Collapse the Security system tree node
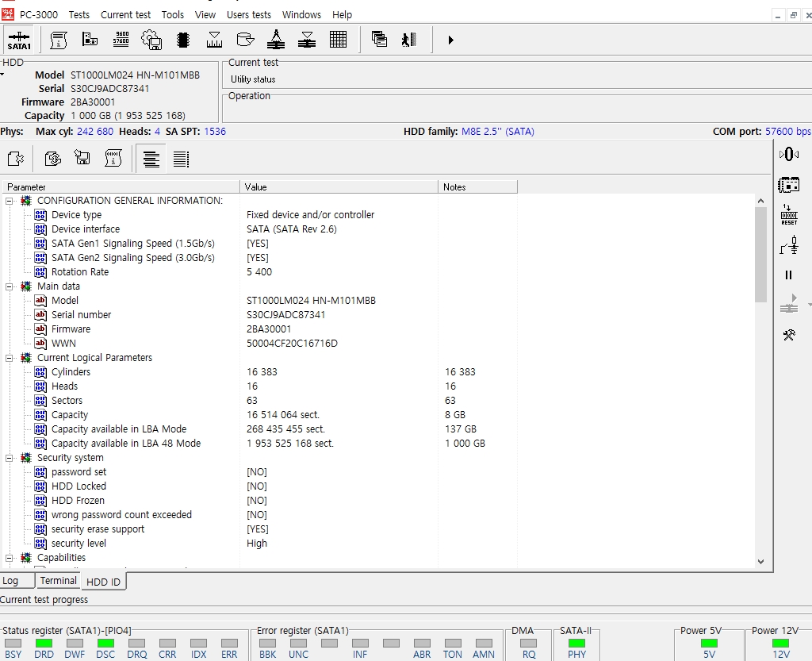The height and width of the screenshot is (661, 812). pyautogui.click(x=10, y=458)
